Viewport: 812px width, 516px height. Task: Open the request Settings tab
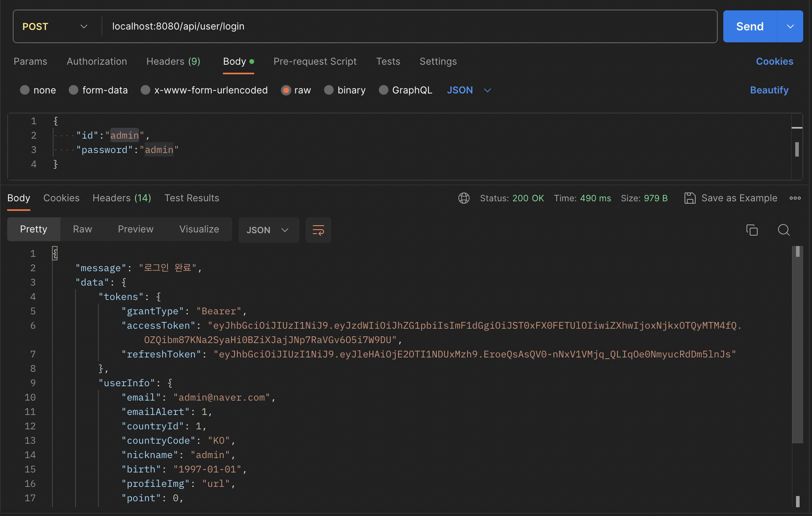[438, 62]
